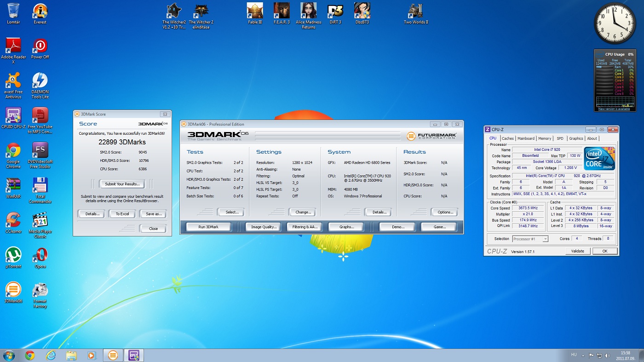
Task: Click the Demo button in 3DMark06
Action: click(x=398, y=227)
